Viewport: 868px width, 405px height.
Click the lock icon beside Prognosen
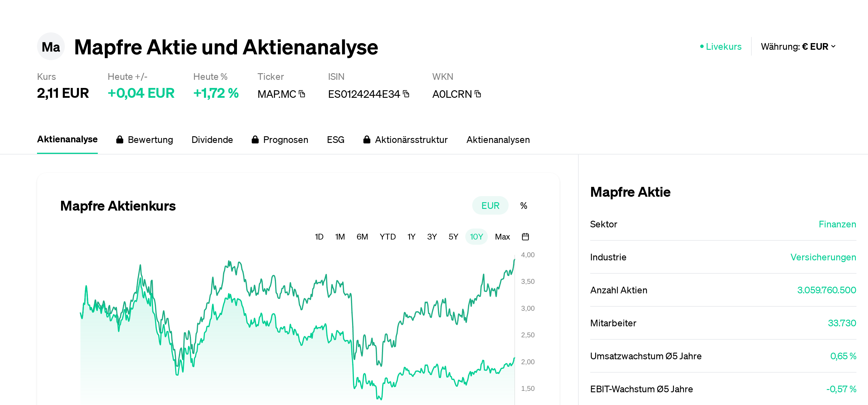pyautogui.click(x=255, y=140)
